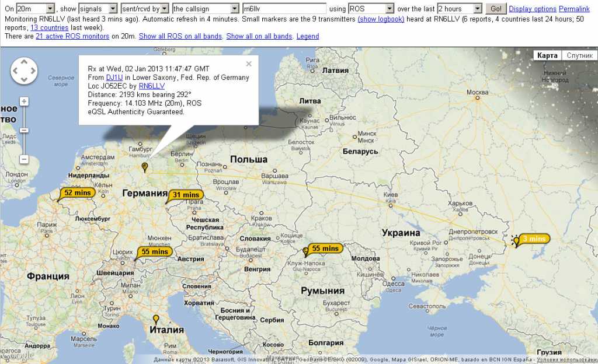The height and width of the screenshot is (364, 598).
Task: Zoom out using the minus button
Action: coord(24,159)
